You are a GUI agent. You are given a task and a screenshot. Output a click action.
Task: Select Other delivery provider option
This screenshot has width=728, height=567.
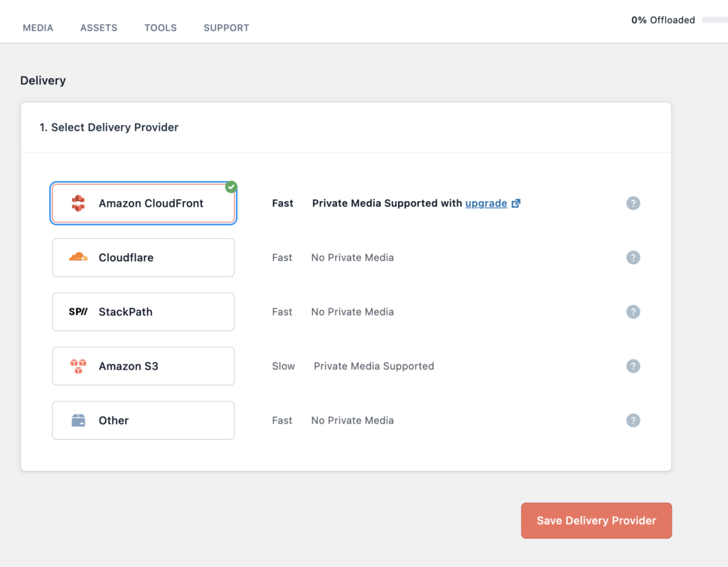pyautogui.click(x=143, y=421)
